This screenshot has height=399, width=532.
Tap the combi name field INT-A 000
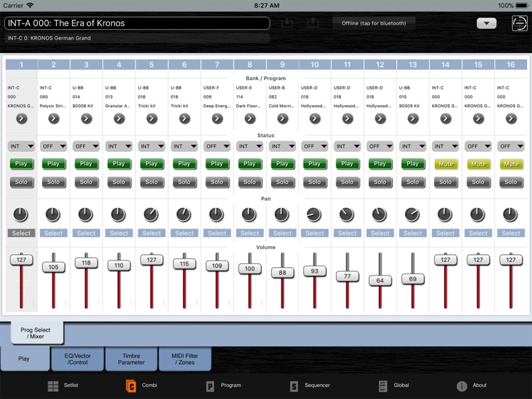[137, 23]
